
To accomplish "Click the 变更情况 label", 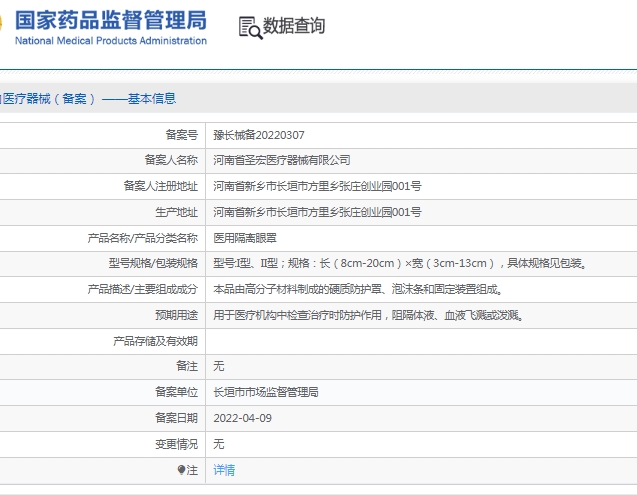I will pos(177,444).
